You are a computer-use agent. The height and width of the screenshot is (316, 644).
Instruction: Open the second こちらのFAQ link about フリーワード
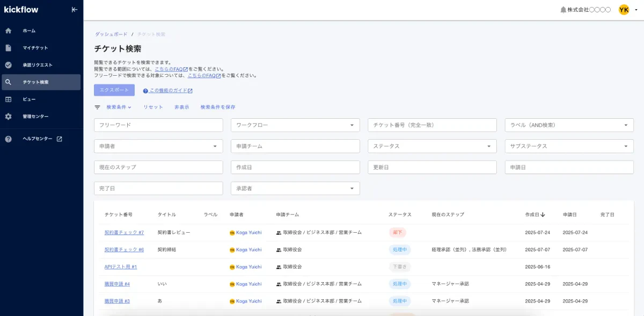coord(204,76)
